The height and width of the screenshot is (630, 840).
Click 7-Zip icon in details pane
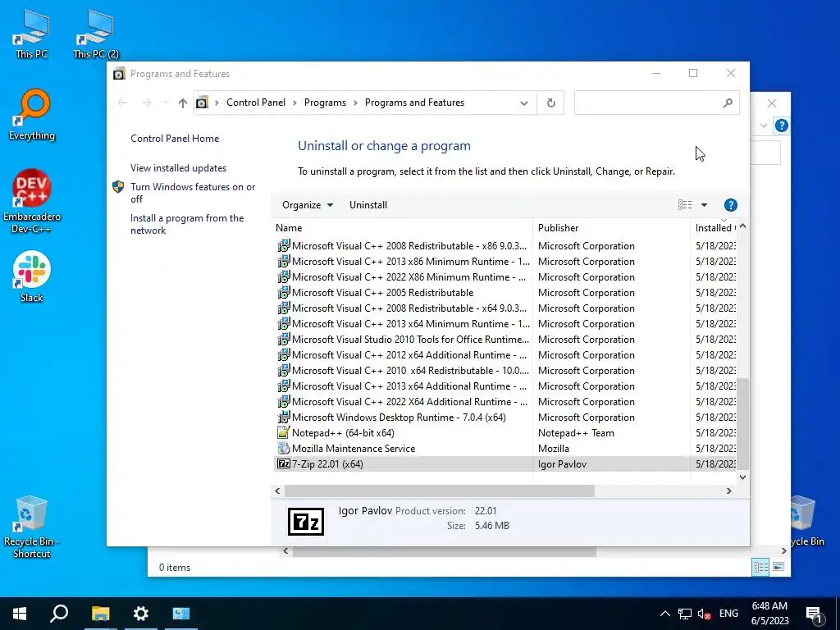click(x=306, y=522)
